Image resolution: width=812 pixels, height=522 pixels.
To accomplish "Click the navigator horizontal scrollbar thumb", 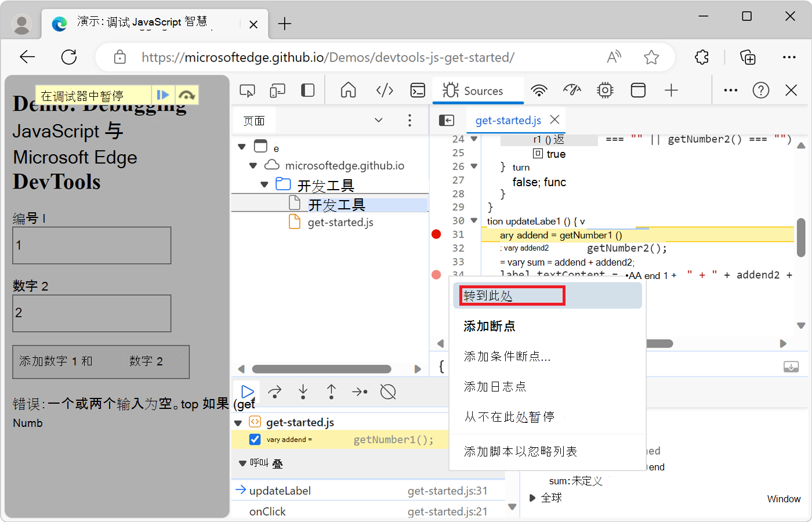I will coord(321,369).
